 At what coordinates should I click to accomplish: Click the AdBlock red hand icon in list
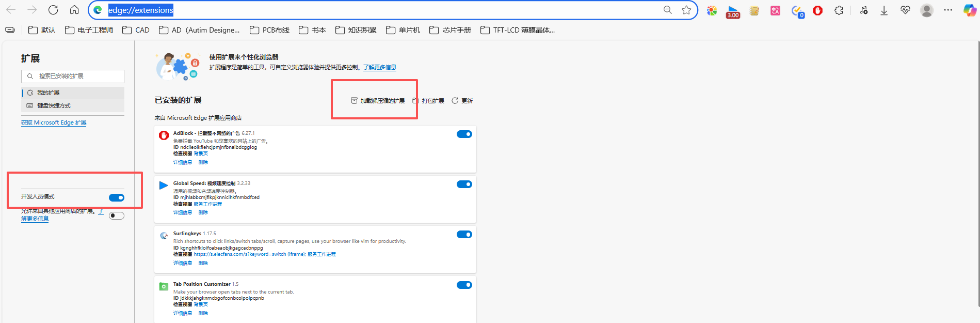(x=164, y=135)
